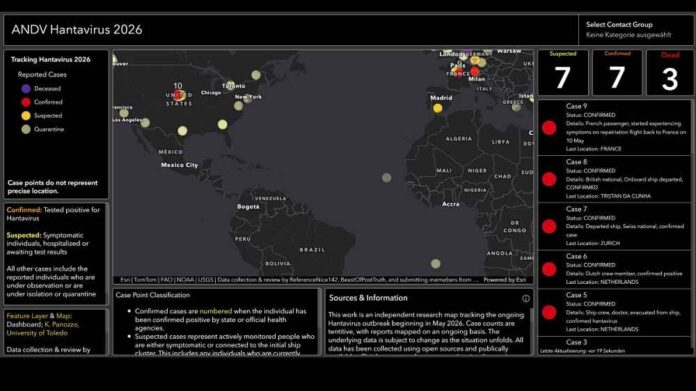Image resolution: width=696 pixels, height=391 pixels.
Task: Click the 'Tracking Hantavirus 2026' legend heading
Action: [51, 59]
